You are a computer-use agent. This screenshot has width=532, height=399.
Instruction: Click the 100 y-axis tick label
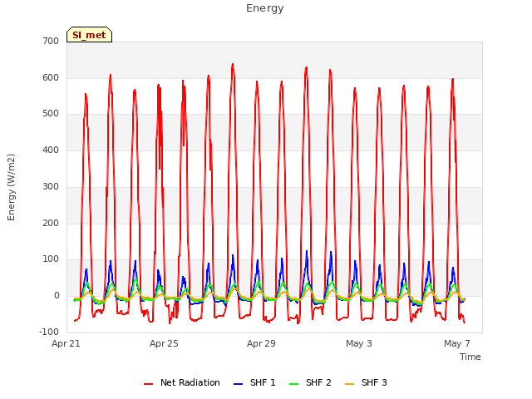pos(51,259)
